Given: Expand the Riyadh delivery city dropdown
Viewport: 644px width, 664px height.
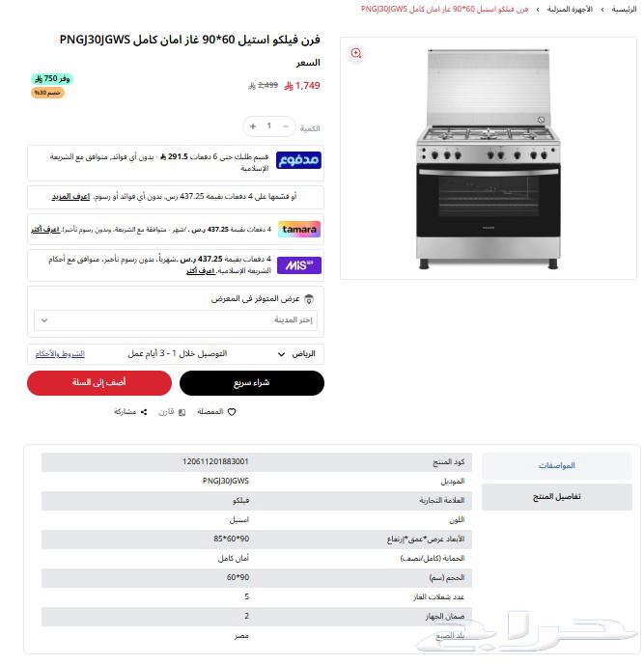Looking at the screenshot, I should point(296,354).
